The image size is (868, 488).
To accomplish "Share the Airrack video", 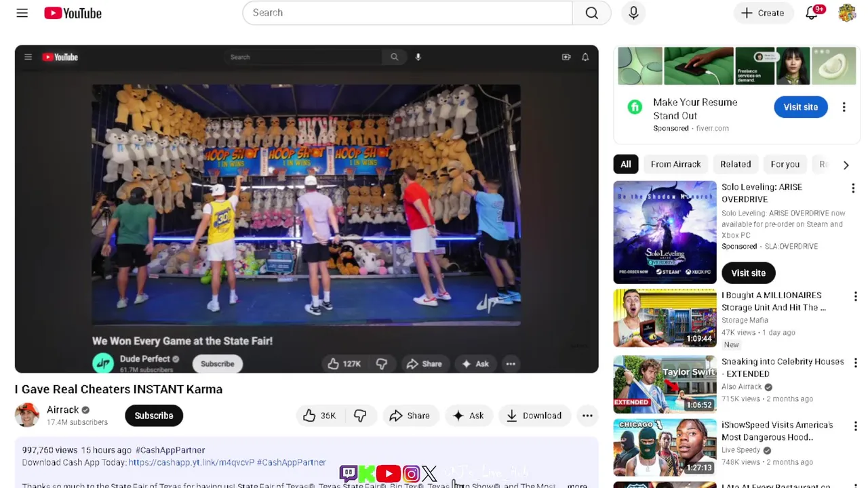I will point(410,415).
